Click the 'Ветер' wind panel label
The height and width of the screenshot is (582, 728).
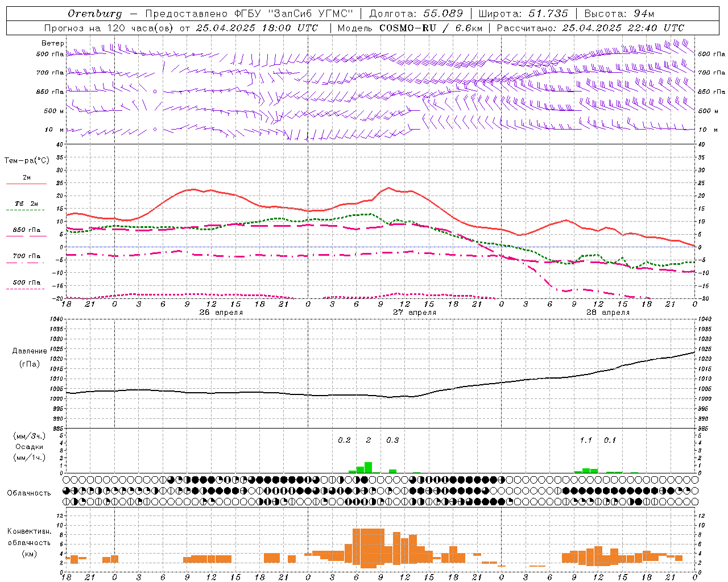click(53, 43)
